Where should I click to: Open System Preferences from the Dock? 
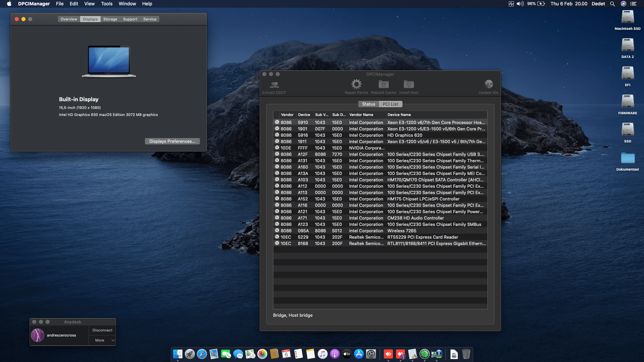click(x=371, y=354)
